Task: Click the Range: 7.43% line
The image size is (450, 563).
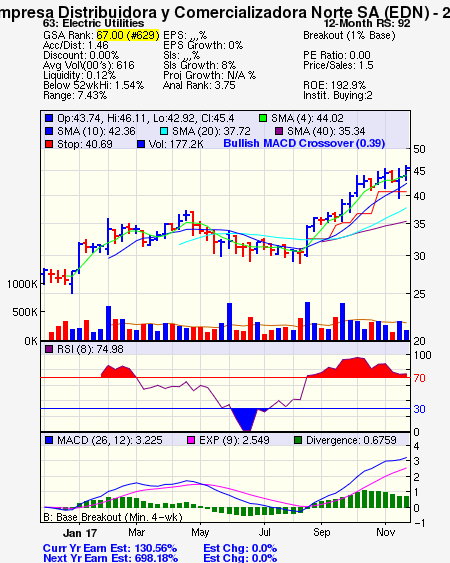Action: coord(75,96)
